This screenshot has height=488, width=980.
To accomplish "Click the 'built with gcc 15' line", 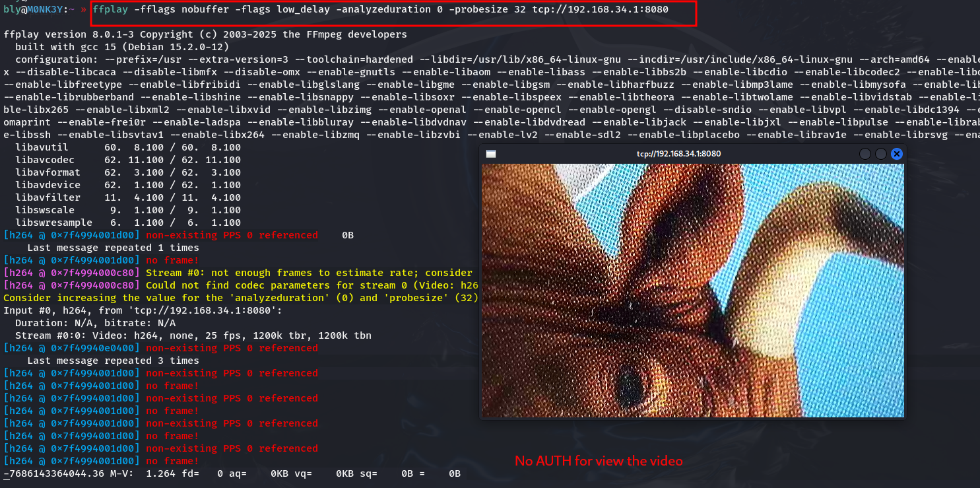I will [122, 47].
